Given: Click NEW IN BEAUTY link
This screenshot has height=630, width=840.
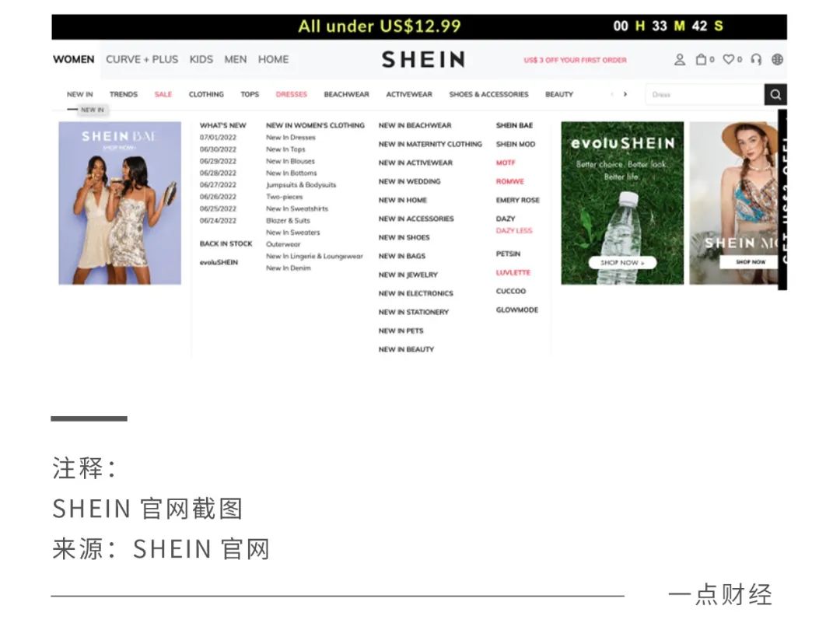Looking at the screenshot, I should (407, 349).
